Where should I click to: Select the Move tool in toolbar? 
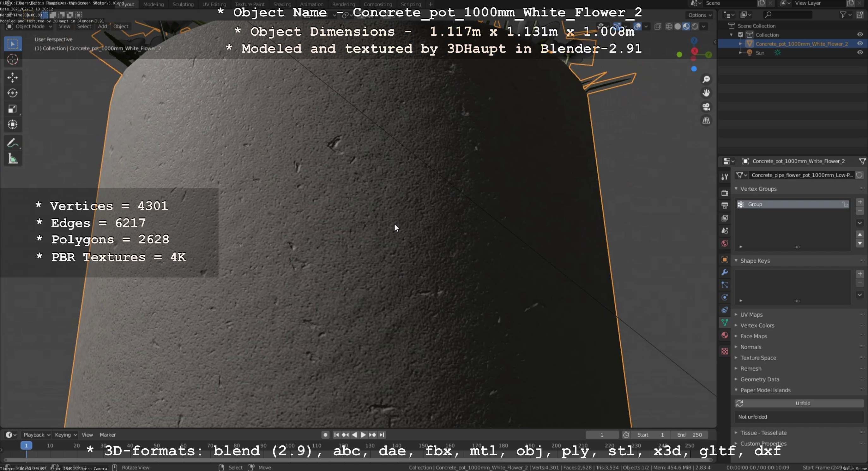(12, 78)
